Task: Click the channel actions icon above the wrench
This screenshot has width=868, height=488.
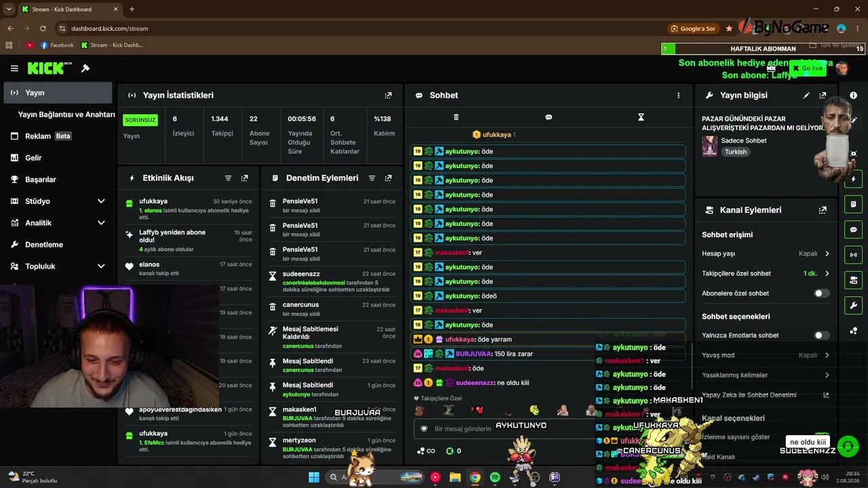Action: (x=853, y=281)
